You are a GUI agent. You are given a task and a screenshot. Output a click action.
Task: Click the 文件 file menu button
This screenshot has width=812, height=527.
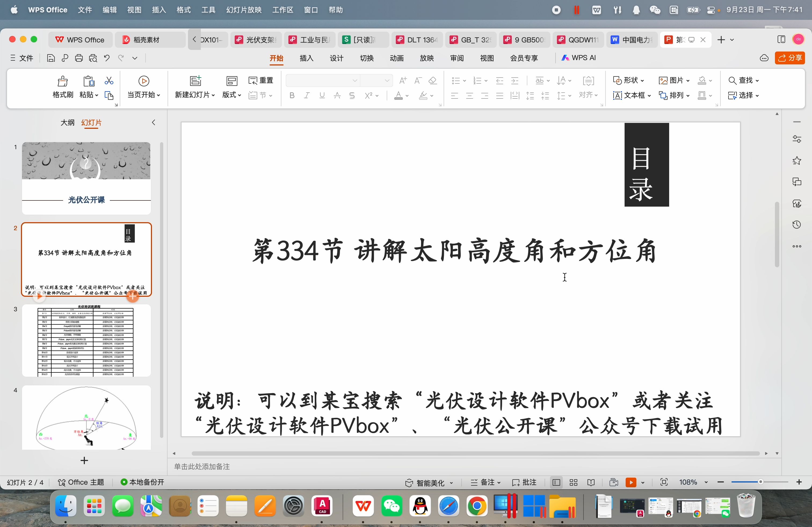coord(22,58)
